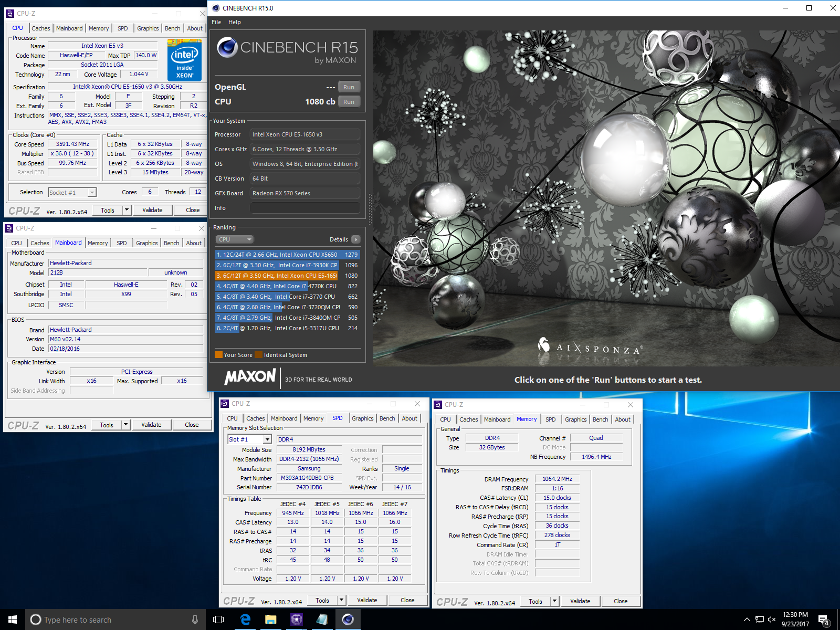The height and width of the screenshot is (630, 840).
Task: Click BIOS Version M60 v02.14 field
Action: coord(125,339)
